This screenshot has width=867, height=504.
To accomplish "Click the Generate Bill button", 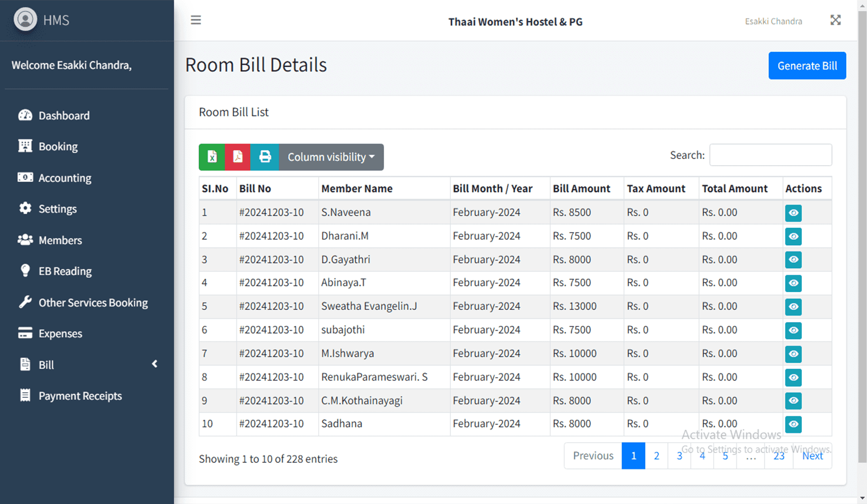I will tap(807, 65).
